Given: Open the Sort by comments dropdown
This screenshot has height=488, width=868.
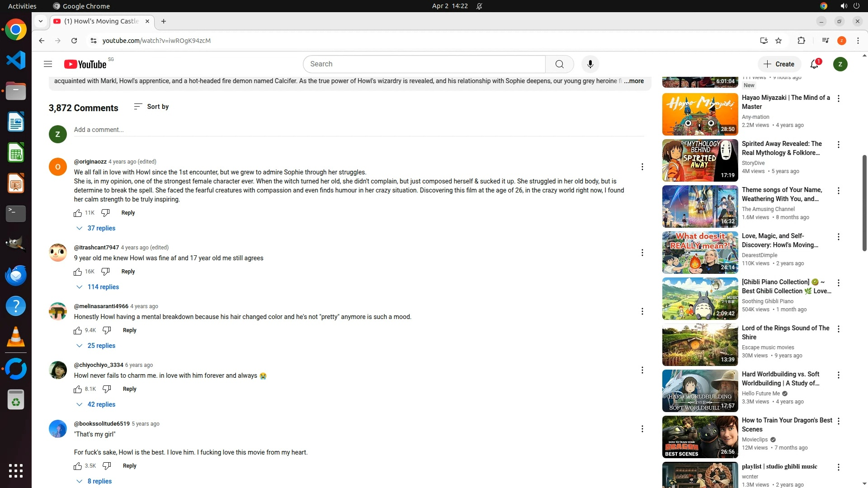Looking at the screenshot, I should [x=151, y=107].
